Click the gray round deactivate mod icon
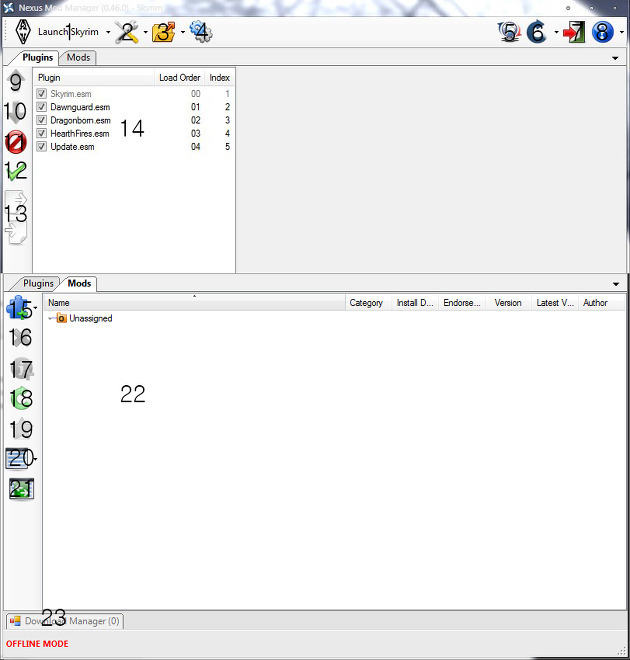The height and width of the screenshot is (660, 630). [21, 369]
